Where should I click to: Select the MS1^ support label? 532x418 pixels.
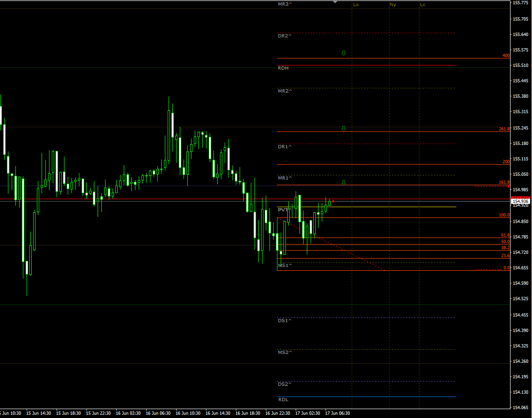284,265
